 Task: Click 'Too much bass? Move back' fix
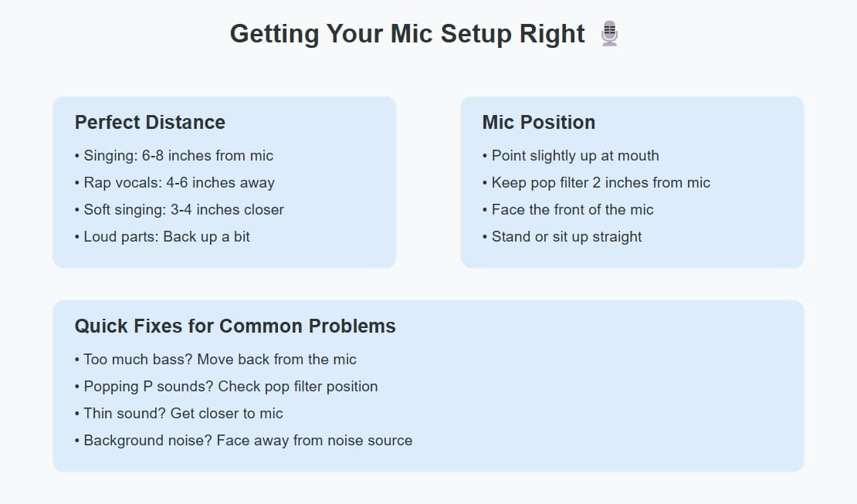pos(215,360)
